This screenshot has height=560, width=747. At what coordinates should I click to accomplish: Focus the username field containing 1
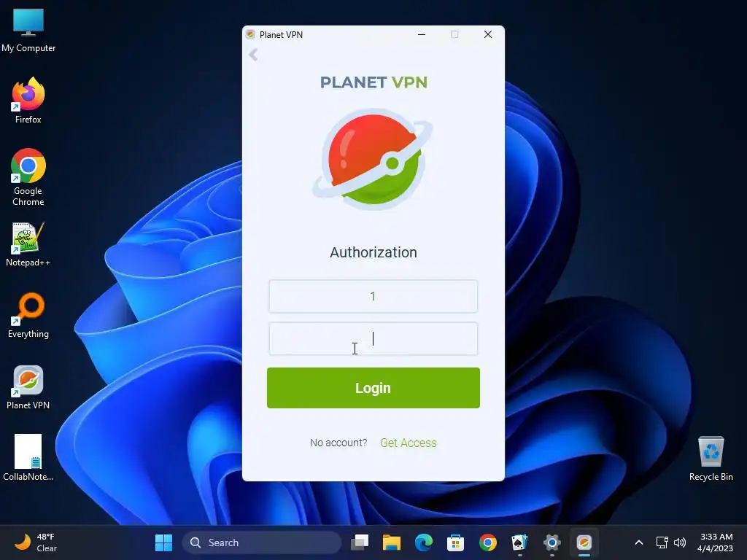click(x=373, y=296)
